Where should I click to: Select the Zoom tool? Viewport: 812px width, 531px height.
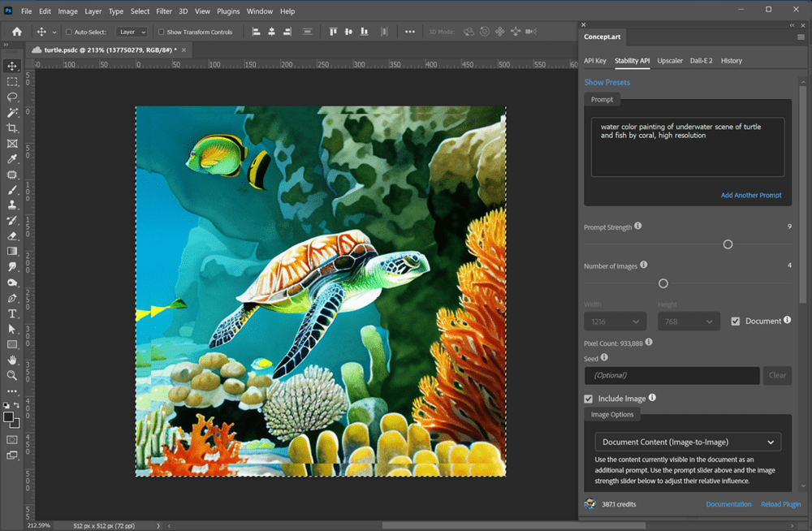point(12,376)
